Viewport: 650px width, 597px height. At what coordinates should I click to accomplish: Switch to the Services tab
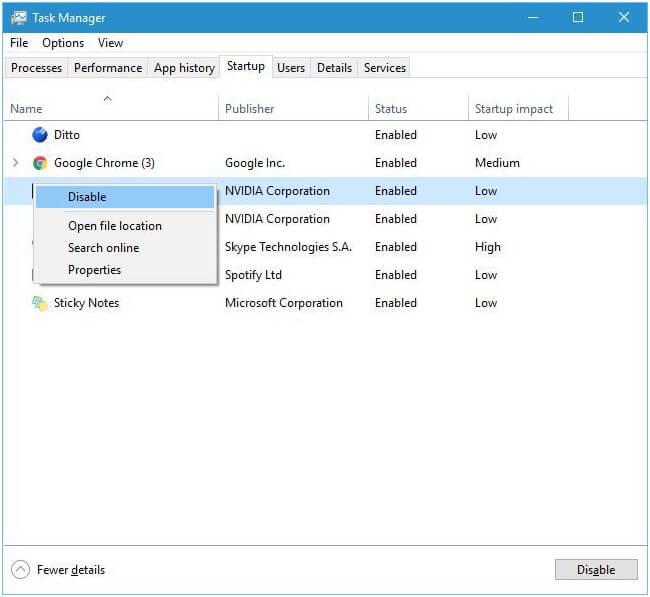[385, 68]
